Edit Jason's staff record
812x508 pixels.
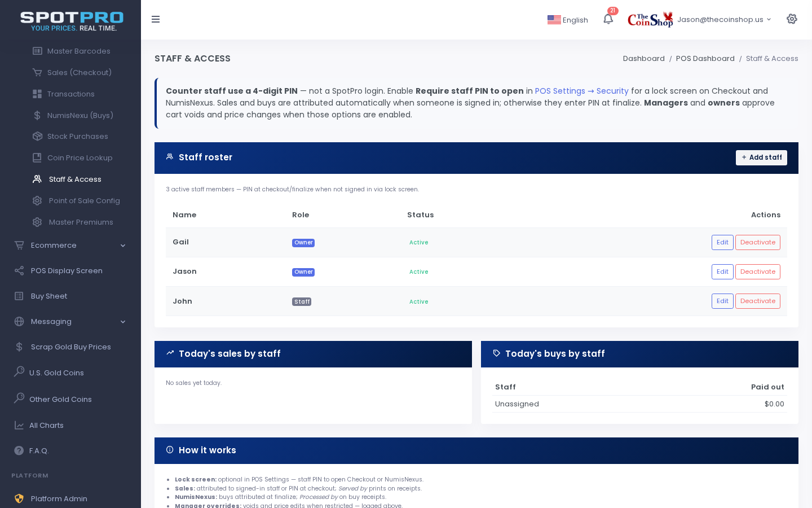point(722,271)
